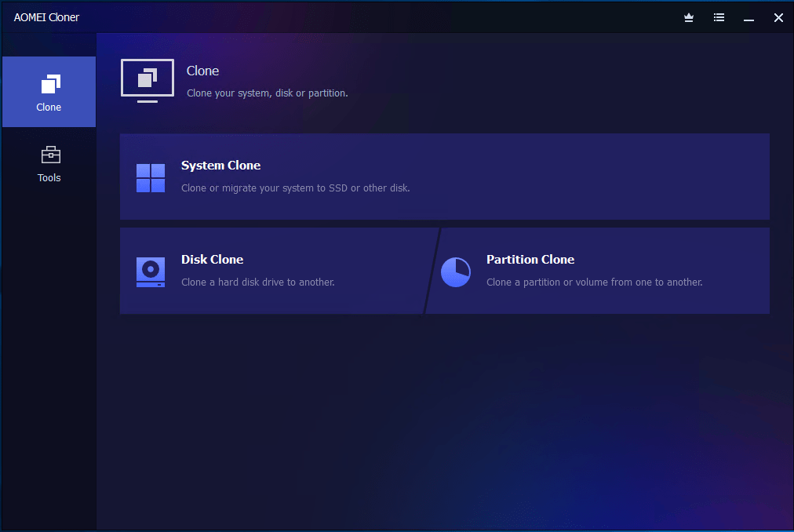
Task: Click the Clone page heading text
Action: coord(202,71)
